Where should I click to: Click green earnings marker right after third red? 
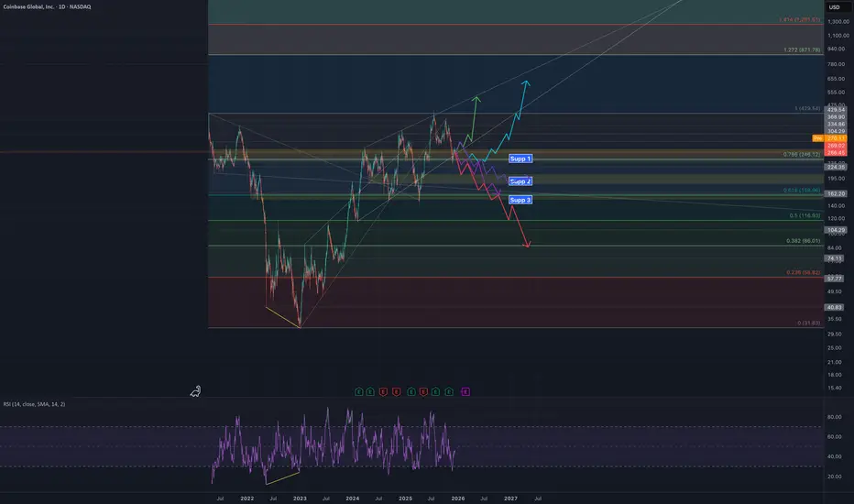436,392
